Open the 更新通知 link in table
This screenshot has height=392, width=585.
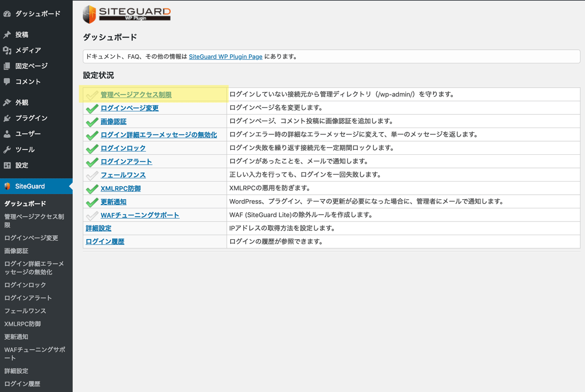114,202
